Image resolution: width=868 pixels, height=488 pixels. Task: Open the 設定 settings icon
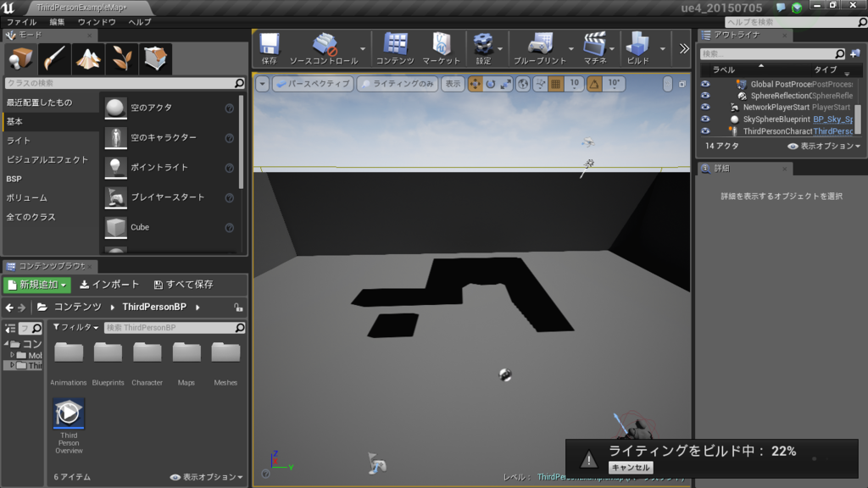(x=483, y=48)
